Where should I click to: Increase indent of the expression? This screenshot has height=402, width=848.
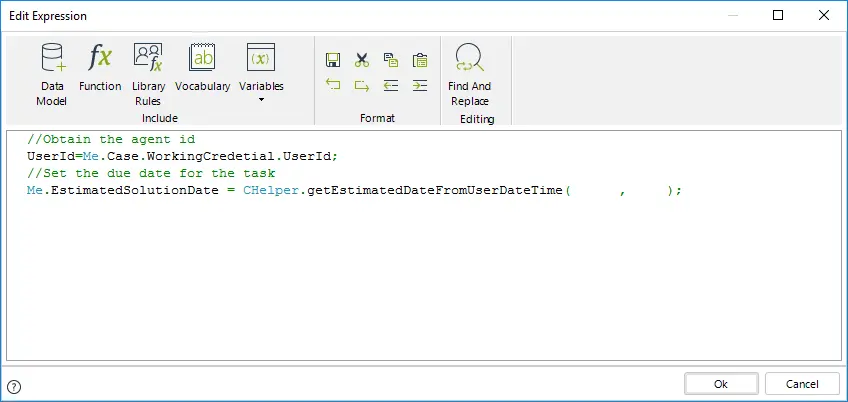420,85
